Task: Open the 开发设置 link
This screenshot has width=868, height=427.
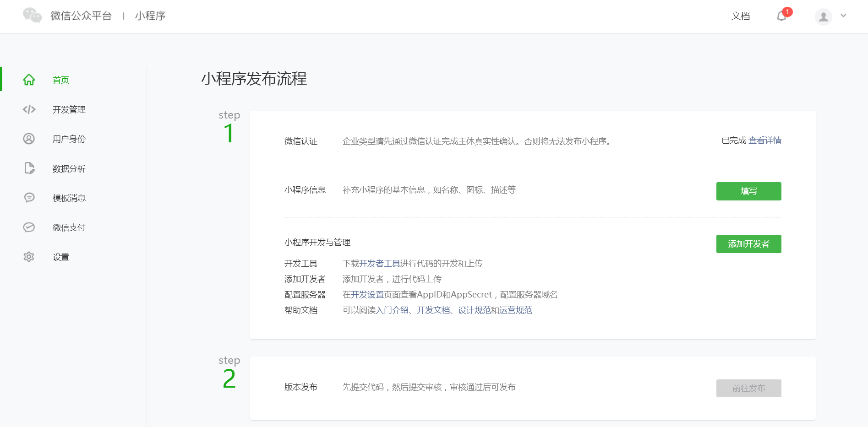Action: click(x=367, y=295)
